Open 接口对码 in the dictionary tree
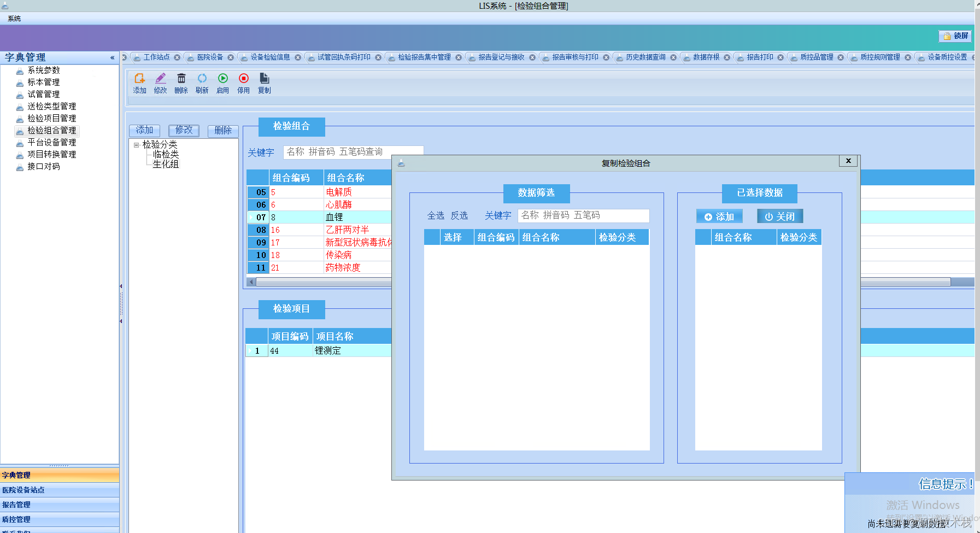 (x=44, y=167)
